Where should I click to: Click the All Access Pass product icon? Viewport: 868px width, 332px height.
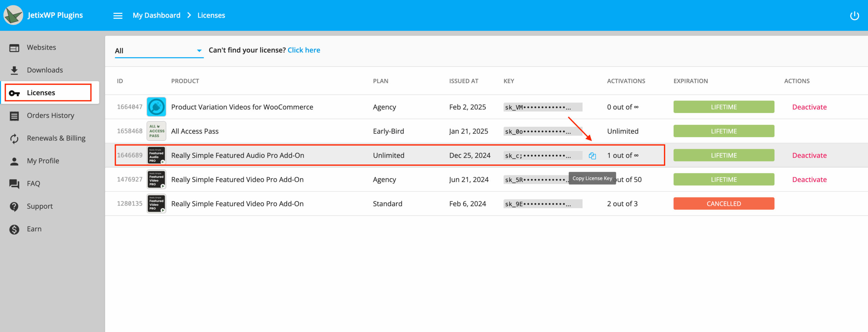pyautogui.click(x=156, y=131)
